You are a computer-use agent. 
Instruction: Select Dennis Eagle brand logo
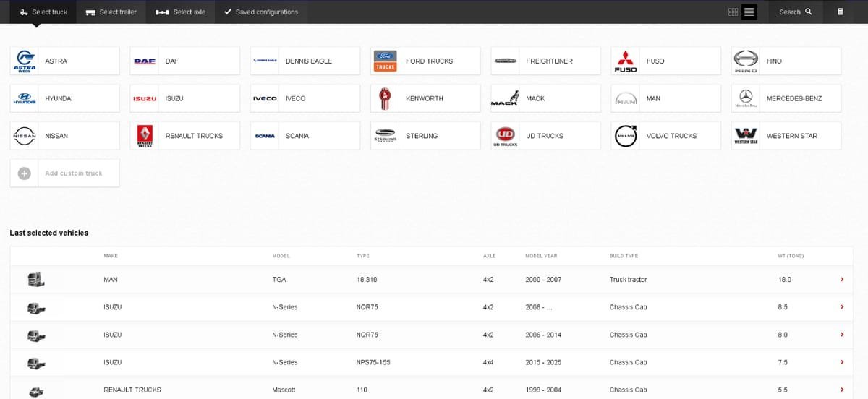tap(265, 61)
